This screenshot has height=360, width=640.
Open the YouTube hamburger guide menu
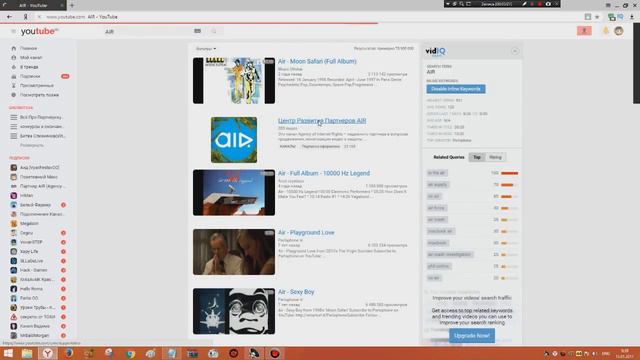point(13,31)
